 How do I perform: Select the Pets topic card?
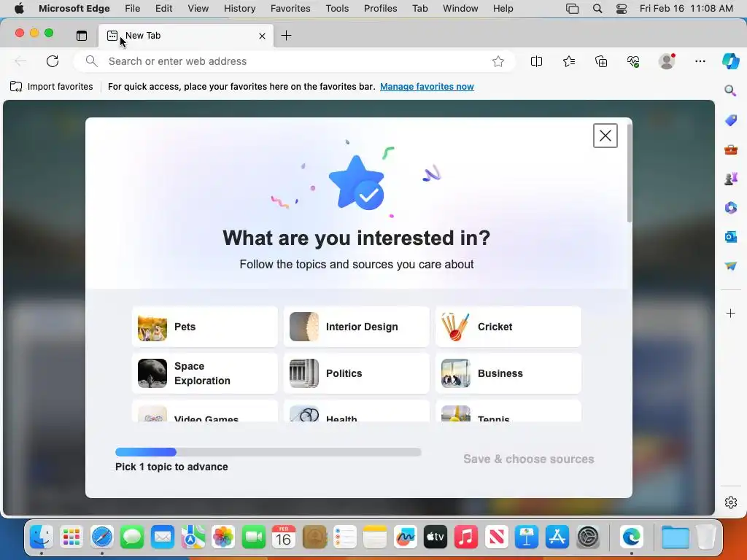[205, 327]
